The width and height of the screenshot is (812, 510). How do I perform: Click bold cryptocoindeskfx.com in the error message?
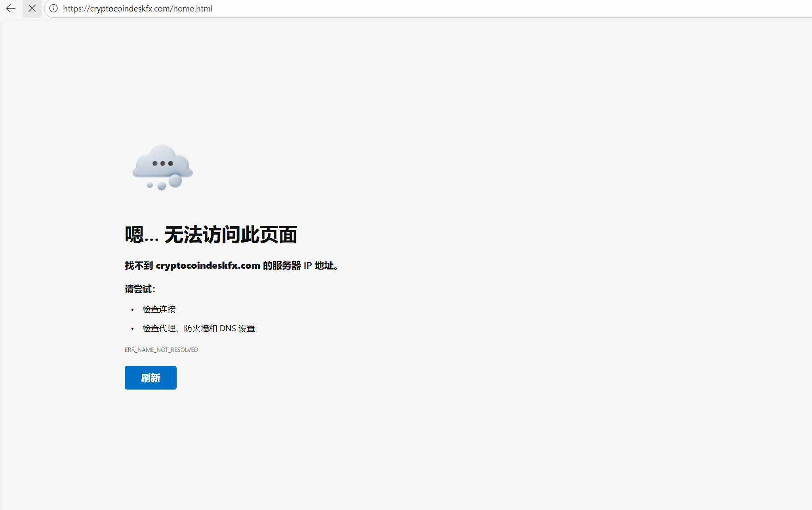(208, 266)
